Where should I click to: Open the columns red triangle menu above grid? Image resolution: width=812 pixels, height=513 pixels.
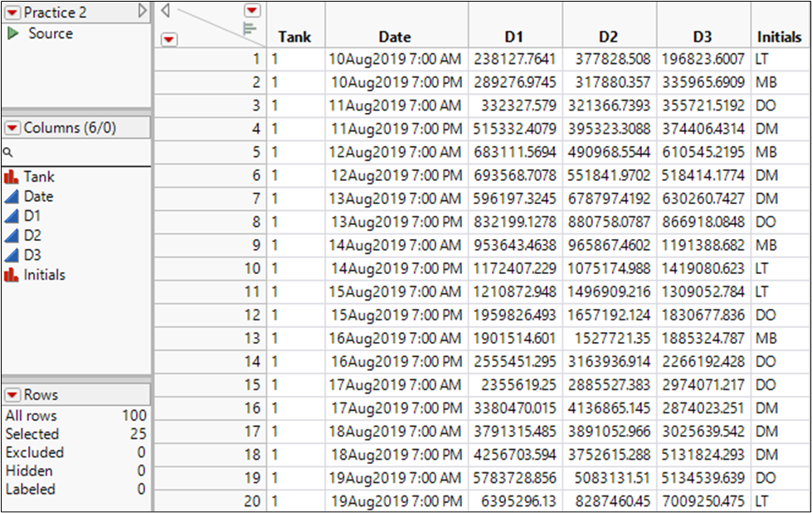point(251,10)
